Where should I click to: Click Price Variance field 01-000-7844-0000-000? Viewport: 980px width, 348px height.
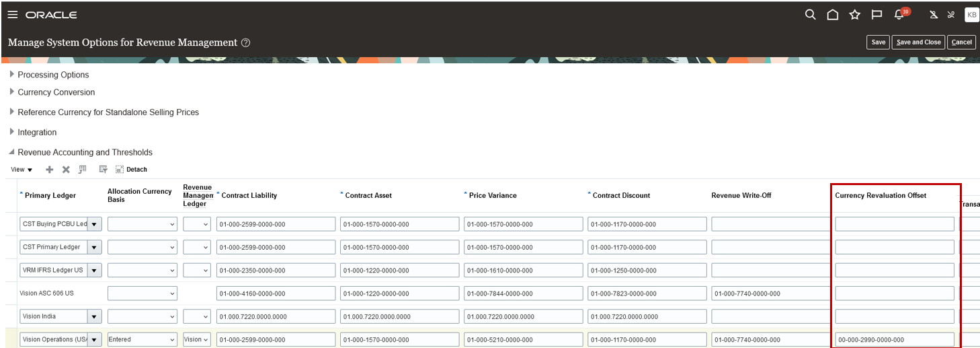pos(523,293)
